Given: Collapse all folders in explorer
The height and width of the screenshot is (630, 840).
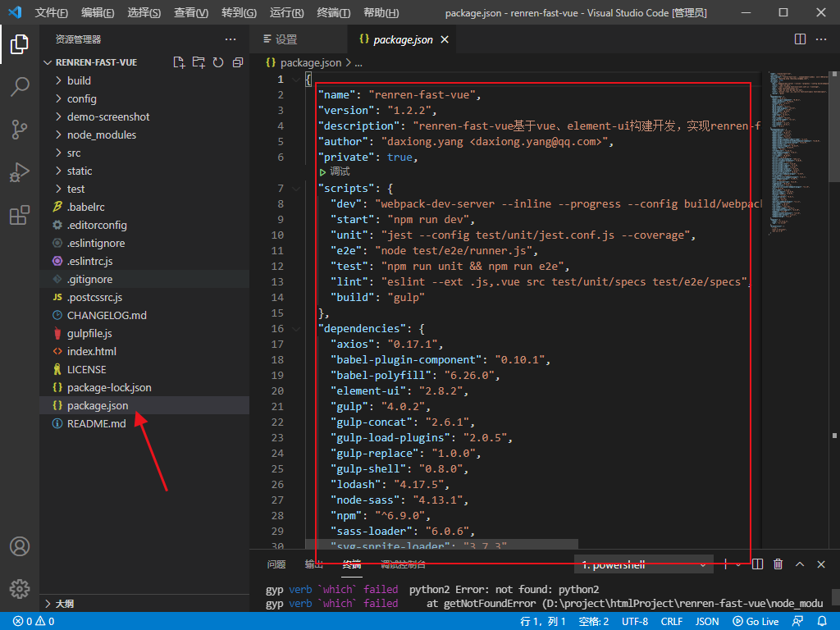Looking at the screenshot, I should [238, 62].
